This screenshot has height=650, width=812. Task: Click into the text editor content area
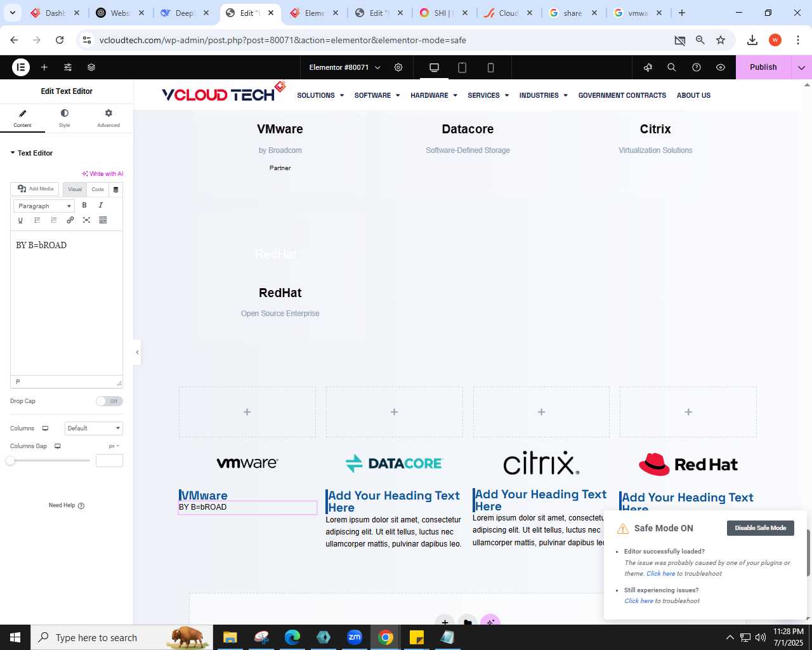(x=67, y=303)
